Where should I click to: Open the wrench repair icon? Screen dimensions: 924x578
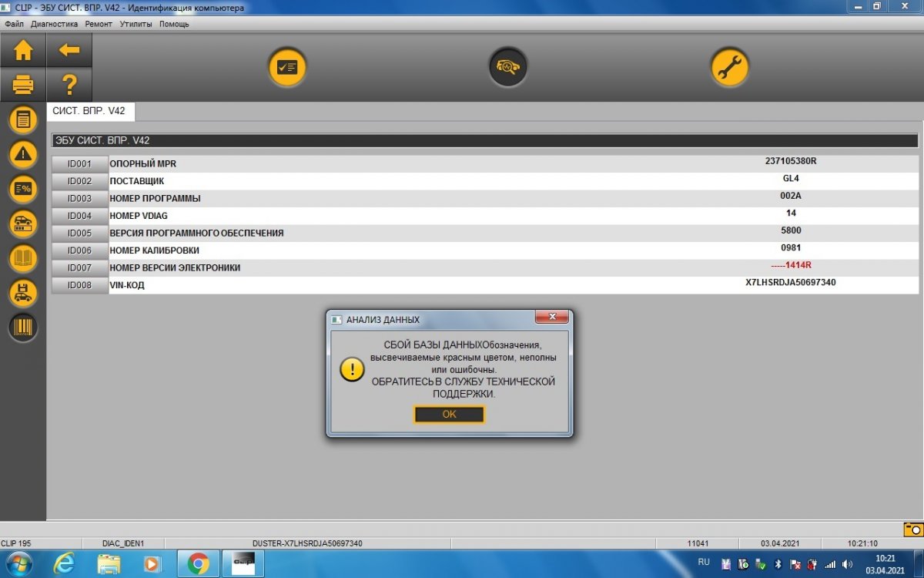click(729, 67)
